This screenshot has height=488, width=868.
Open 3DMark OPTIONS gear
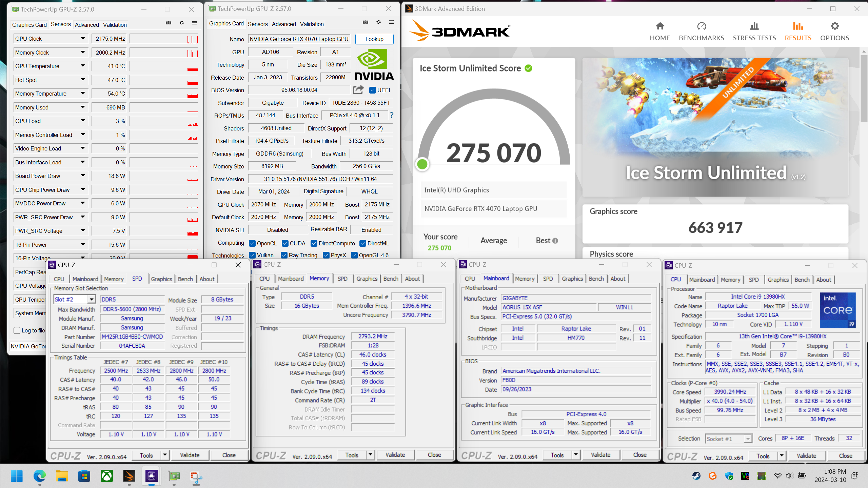835,31
